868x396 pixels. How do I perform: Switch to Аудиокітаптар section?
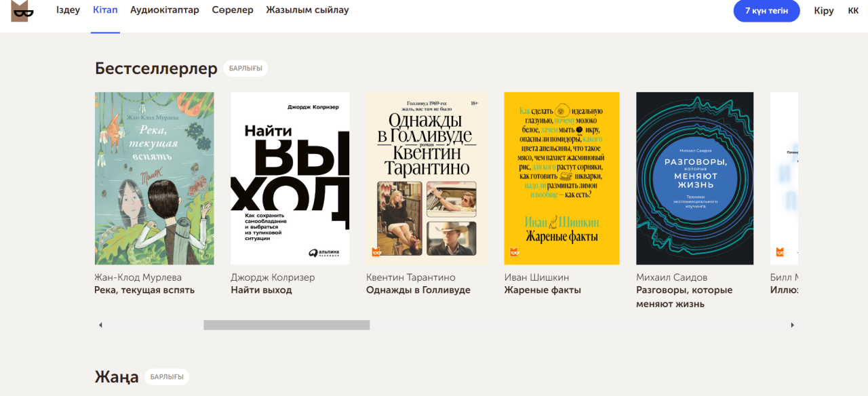(165, 10)
